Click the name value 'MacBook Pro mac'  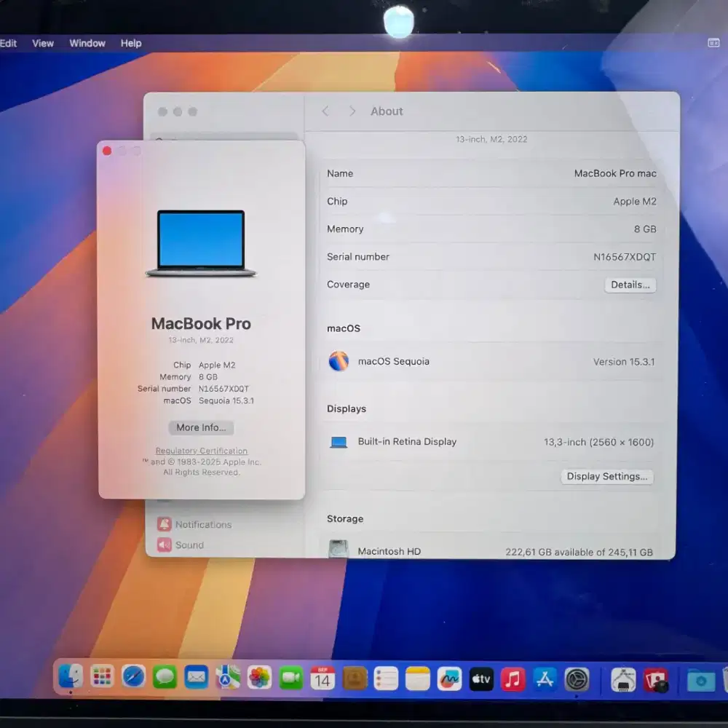click(x=615, y=174)
